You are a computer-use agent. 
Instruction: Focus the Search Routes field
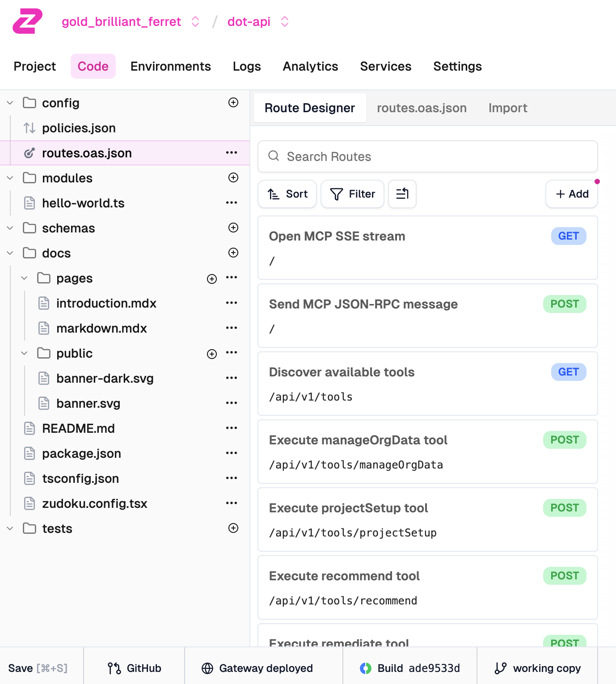[427, 156]
